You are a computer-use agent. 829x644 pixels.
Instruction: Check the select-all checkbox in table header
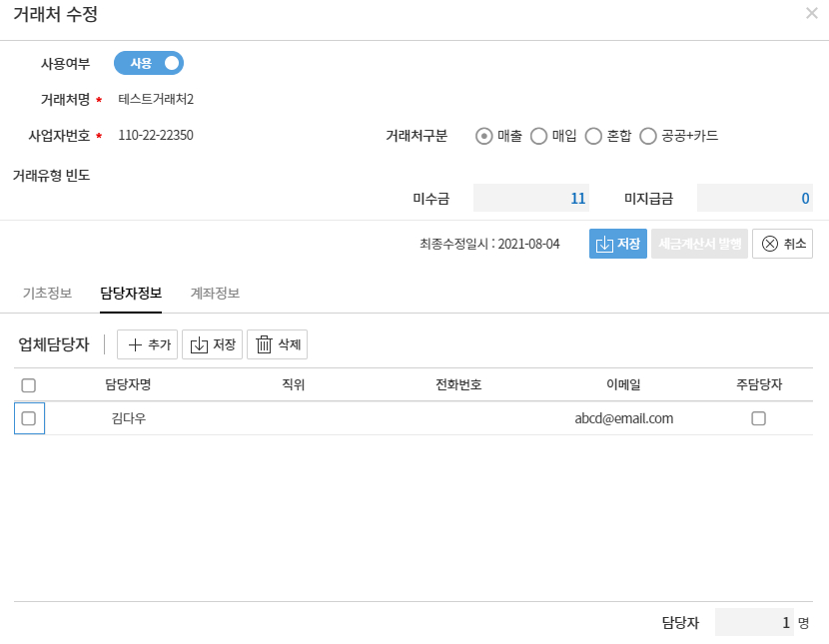[x=29, y=385]
